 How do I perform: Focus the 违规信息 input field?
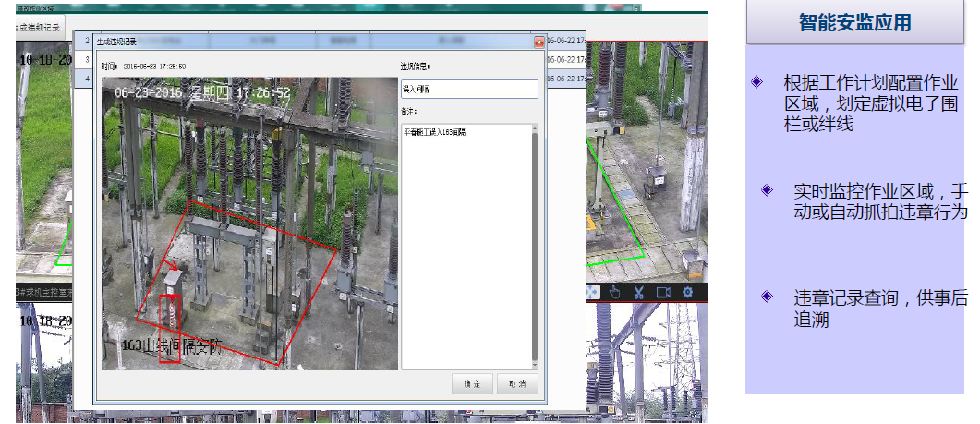pos(469,89)
